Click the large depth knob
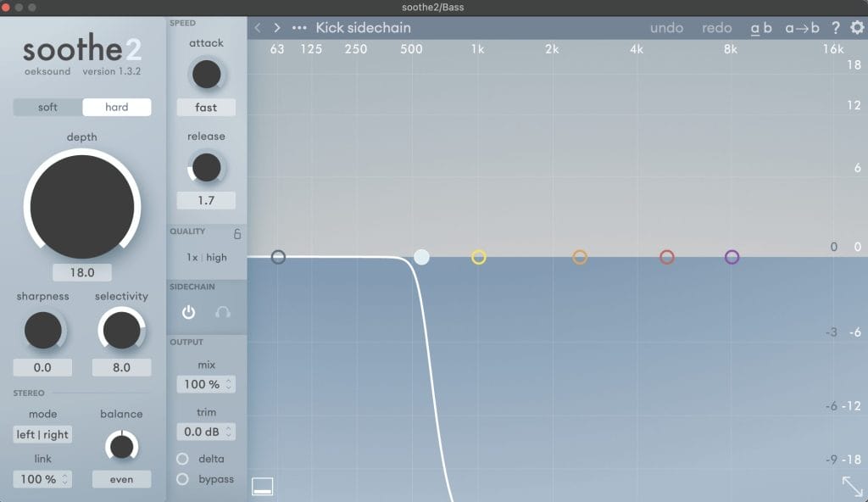 [82, 206]
